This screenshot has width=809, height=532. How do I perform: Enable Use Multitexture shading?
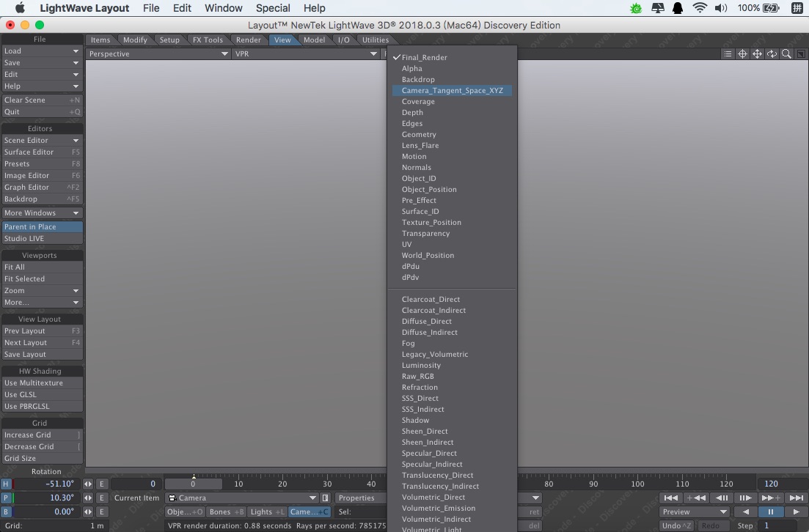[42, 383]
